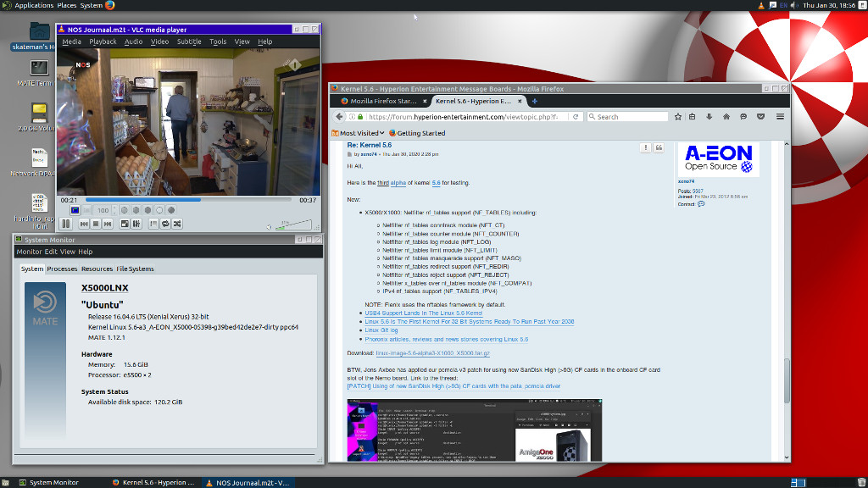Adjust VLC volume slider
This screenshot has width=868, height=488.
293,224
